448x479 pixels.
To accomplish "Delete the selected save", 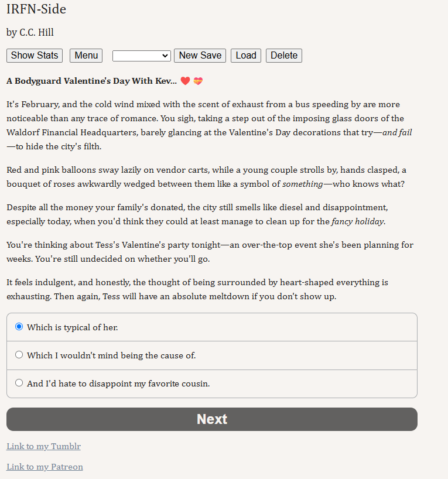I will pos(284,56).
